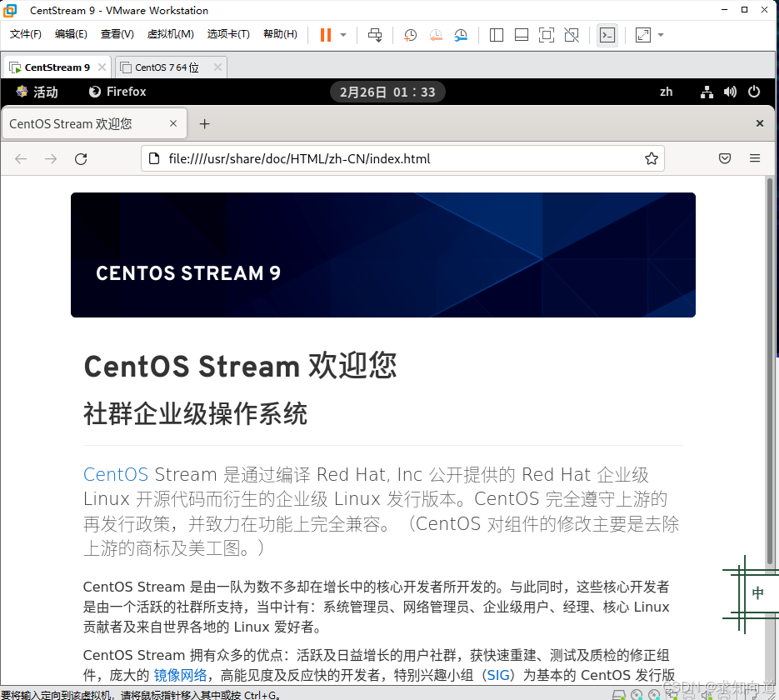Click the CENTOS STREAM 9 banner image

pyautogui.click(x=383, y=255)
